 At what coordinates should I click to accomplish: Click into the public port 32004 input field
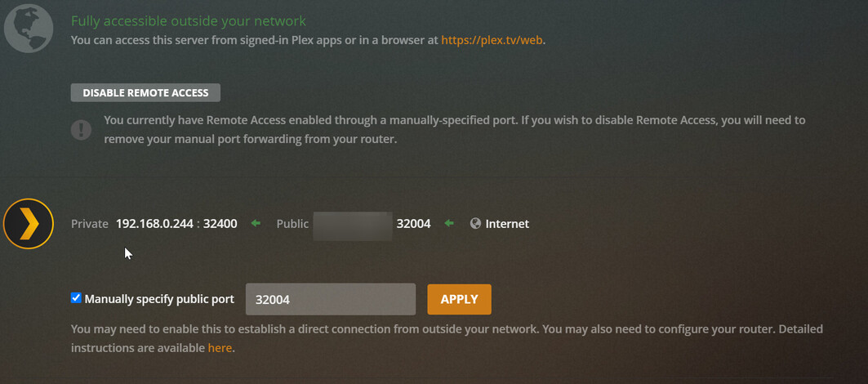click(331, 299)
